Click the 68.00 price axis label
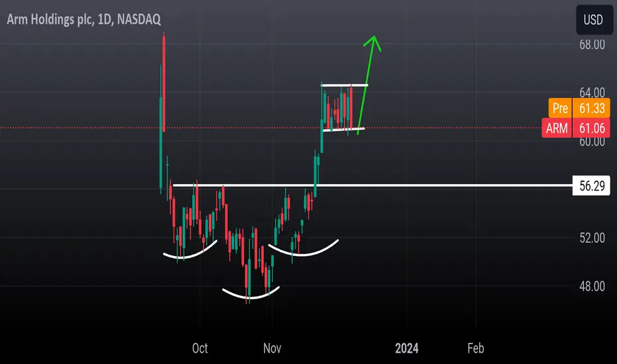The image size is (617, 364). click(x=592, y=44)
